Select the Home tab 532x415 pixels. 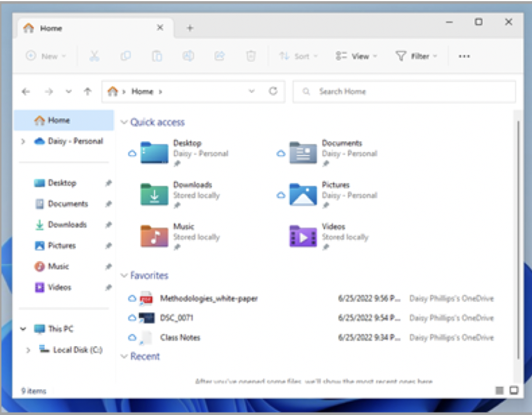click(95, 28)
